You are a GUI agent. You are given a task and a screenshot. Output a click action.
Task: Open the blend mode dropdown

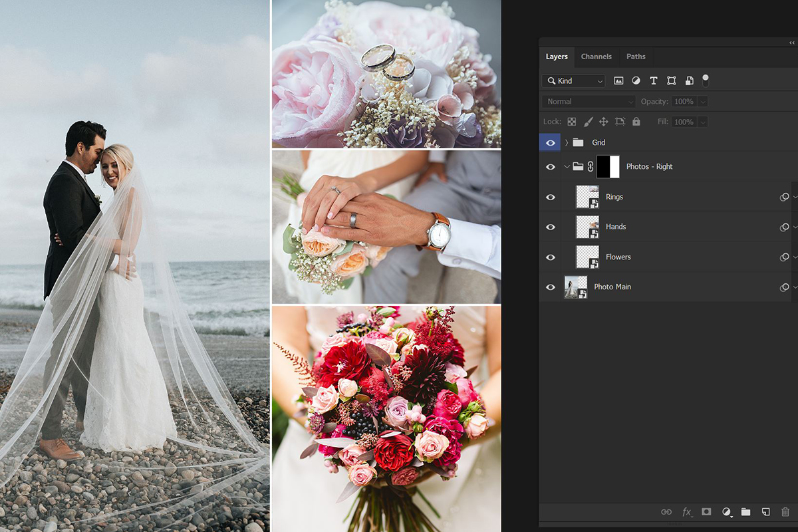[588, 101]
